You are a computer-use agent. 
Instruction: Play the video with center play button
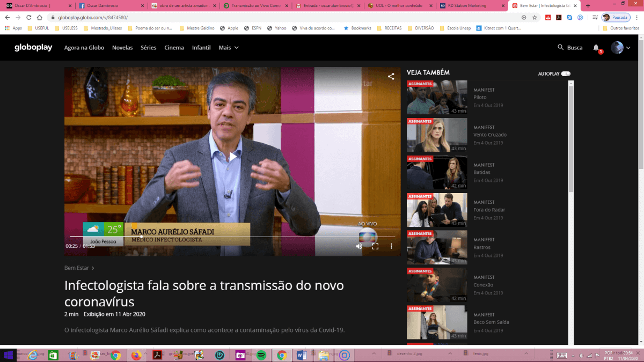pyautogui.click(x=232, y=157)
